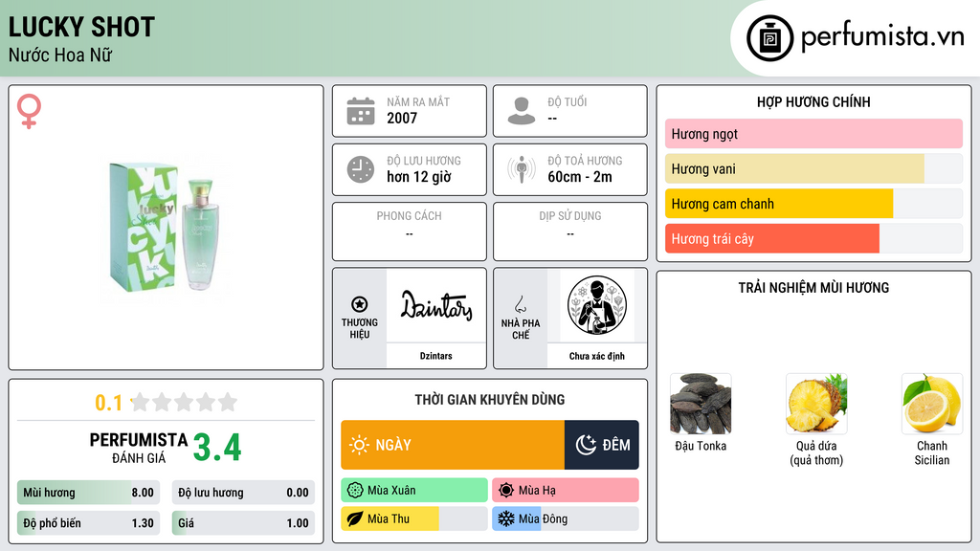The height and width of the screenshot is (551, 980).
Task: Click the perfumer avatar Chưa xác định
Action: (597, 305)
